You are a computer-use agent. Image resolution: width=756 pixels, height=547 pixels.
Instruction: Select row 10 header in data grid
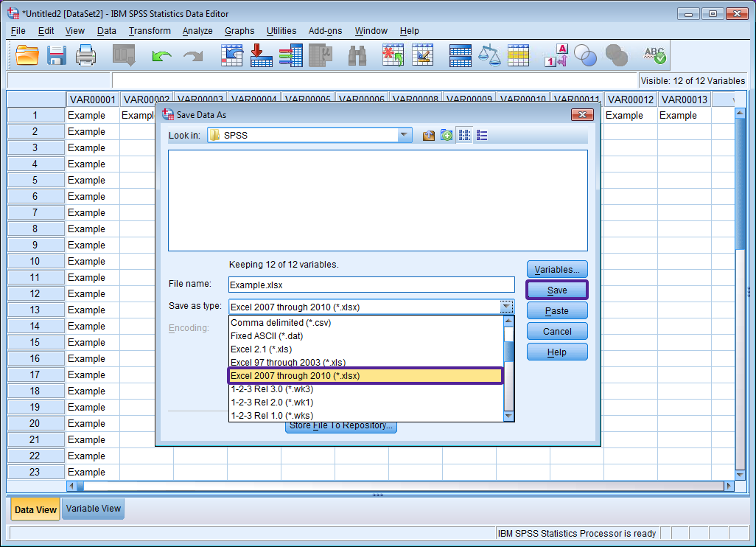click(x=35, y=261)
